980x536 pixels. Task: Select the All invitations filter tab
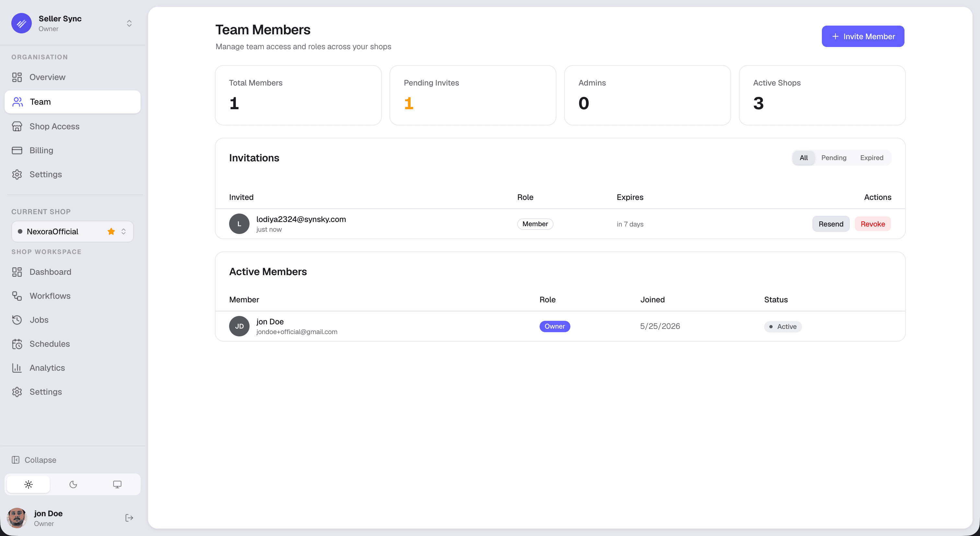(803, 158)
